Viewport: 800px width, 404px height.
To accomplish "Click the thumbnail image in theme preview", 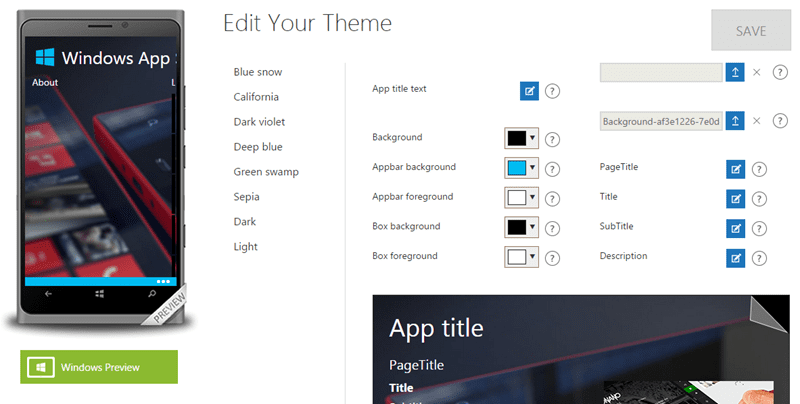I will [x=688, y=392].
